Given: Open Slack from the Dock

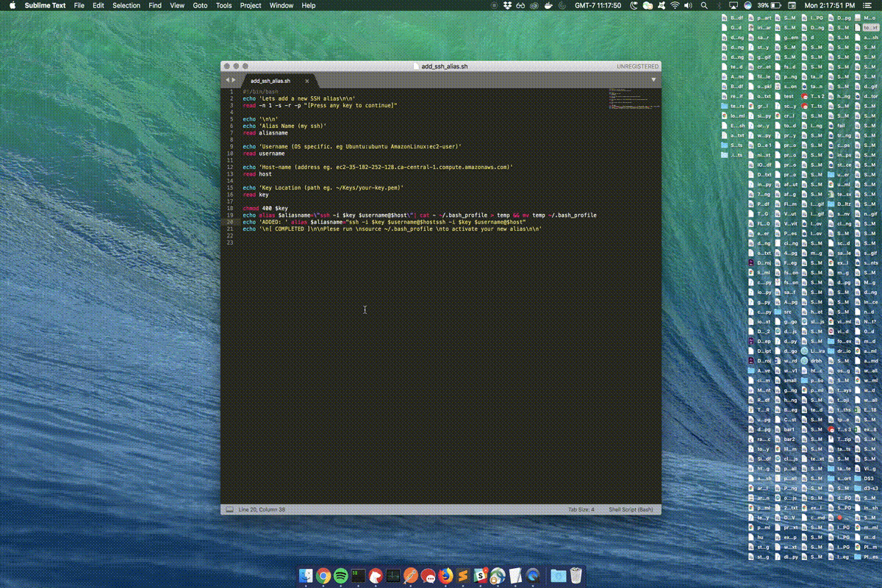Looking at the screenshot, I should pyautogui.click(x=480, y=575).
